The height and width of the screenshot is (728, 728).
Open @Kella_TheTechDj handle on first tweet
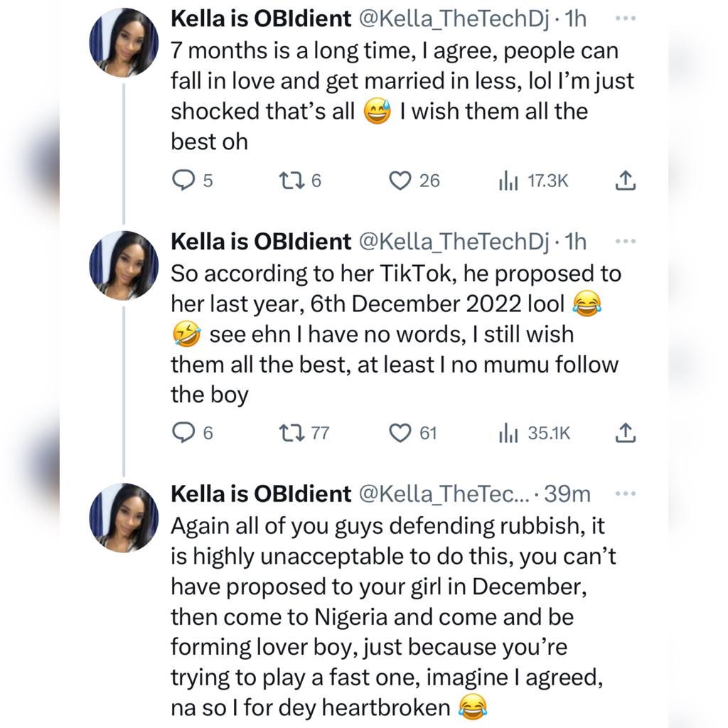pyautogui.click(x=454, y=19)
